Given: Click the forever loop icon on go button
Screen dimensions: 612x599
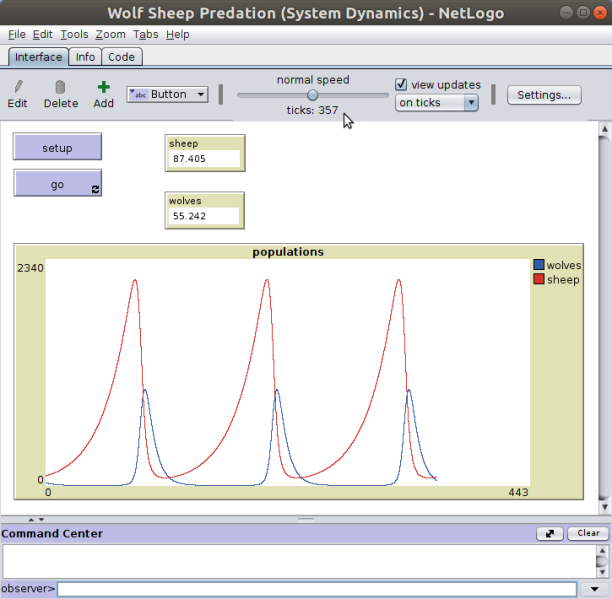Looking at the screenshot, I should 95,189.
